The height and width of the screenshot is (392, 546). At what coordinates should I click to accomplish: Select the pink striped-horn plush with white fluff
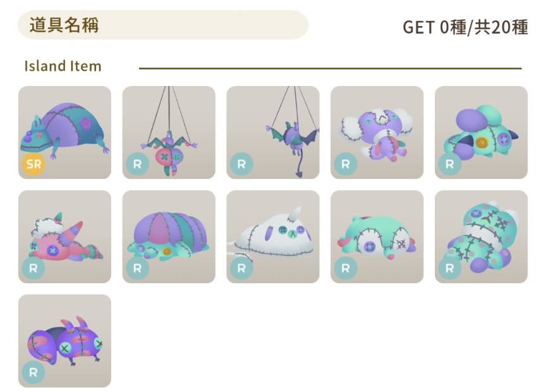tap(64, 236)
